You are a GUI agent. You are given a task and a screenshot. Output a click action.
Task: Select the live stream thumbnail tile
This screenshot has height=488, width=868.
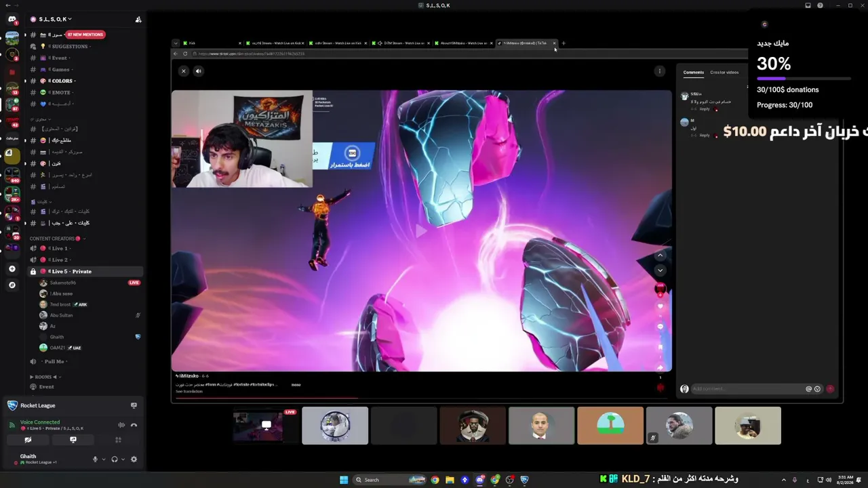point(267,426)
